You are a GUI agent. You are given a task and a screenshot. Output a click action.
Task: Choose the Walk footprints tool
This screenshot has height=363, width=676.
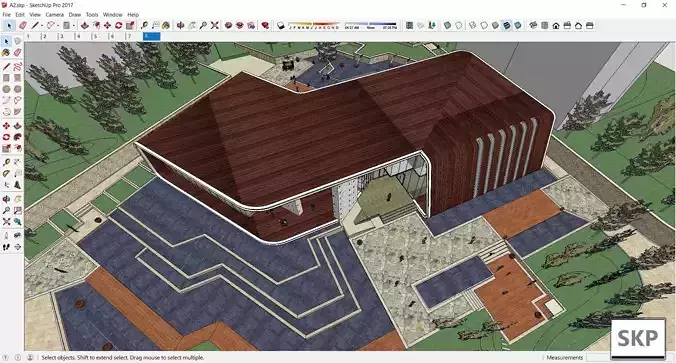pos(6,247)
